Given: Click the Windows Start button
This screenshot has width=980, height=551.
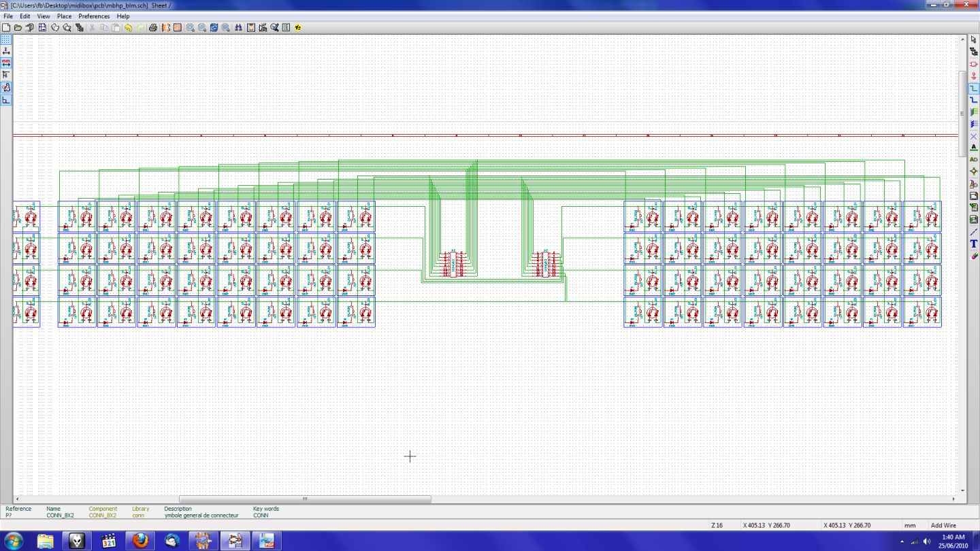Looking at the screenshot, I should pyautogui.click(x=13, y=541).
